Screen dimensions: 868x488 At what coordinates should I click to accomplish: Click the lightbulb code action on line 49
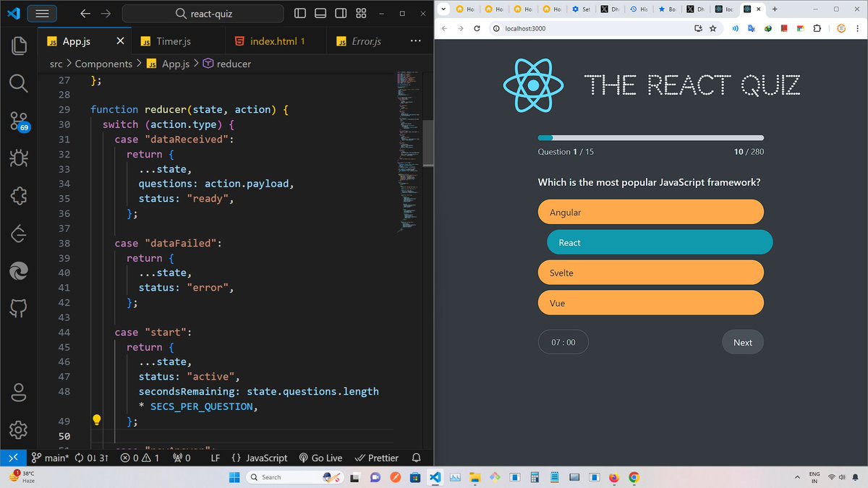(97, 420)
